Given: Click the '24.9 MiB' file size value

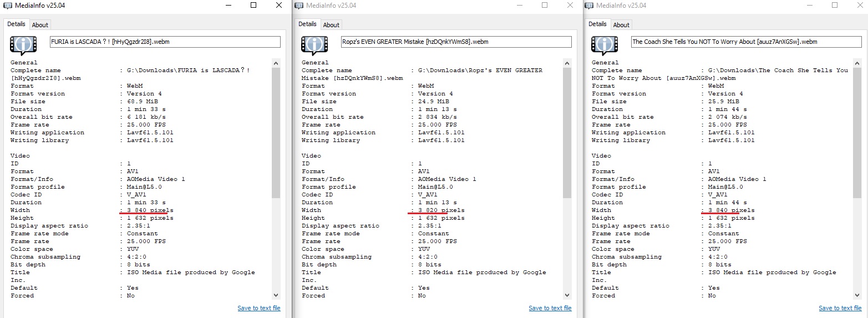Looking at the screenshot, I should point(434,102).
